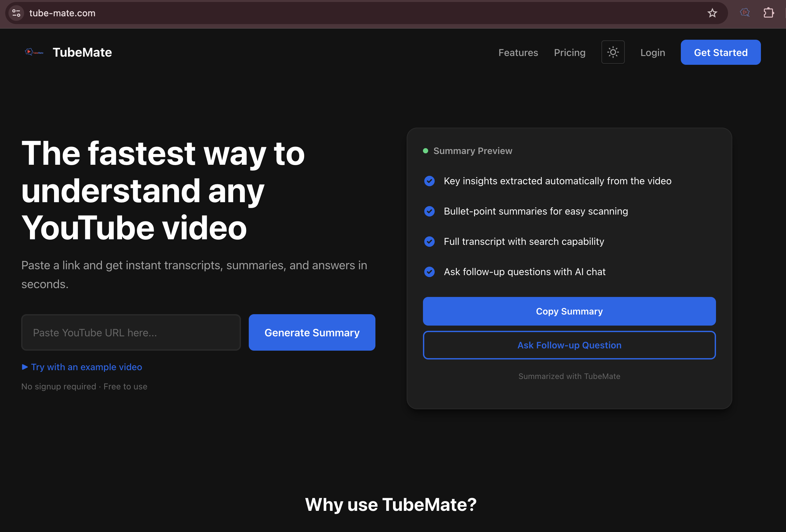786x532 pixels.
Task: Click the address bar URL tube-mate.com
Action: [x=62, y=13]
